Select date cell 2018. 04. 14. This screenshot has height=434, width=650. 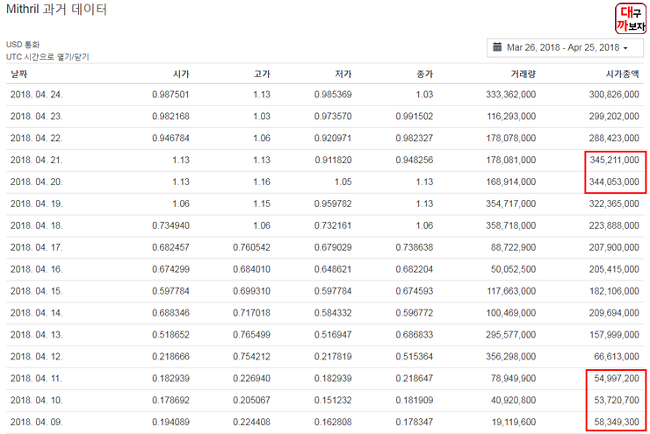coord(36,313)
